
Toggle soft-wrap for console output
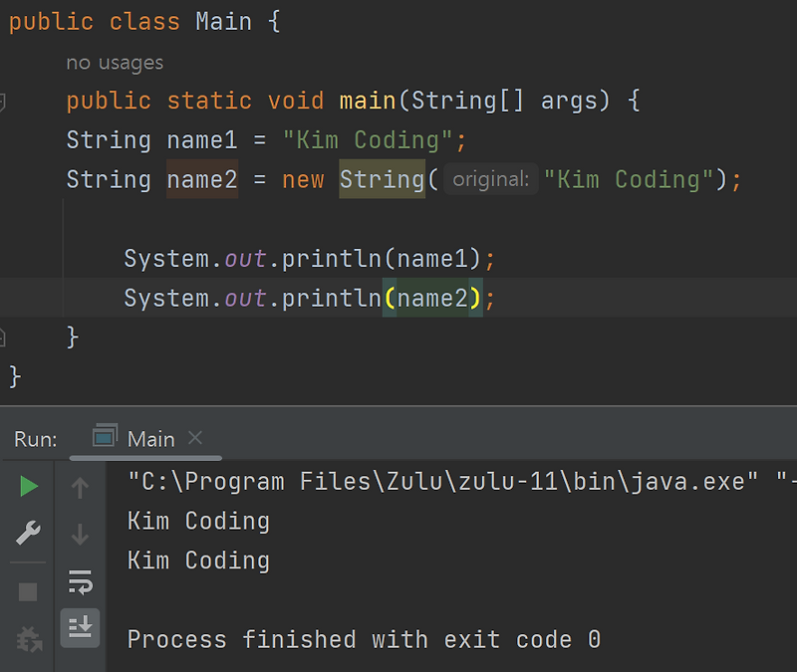80,582
